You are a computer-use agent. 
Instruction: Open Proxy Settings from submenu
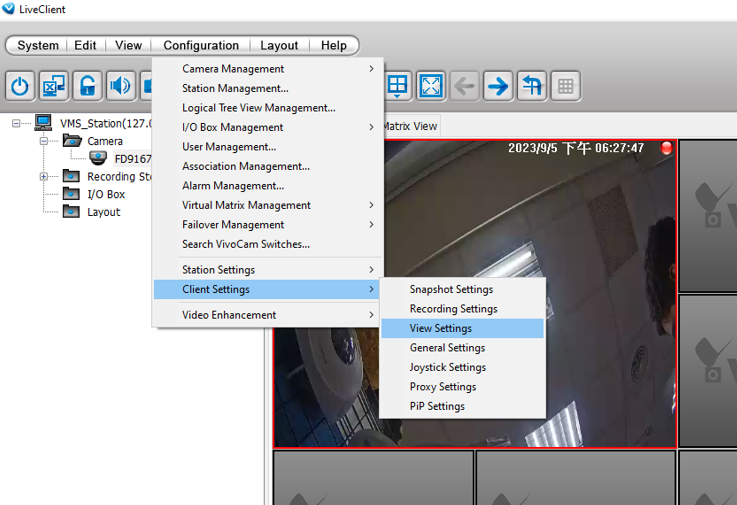coord(463,387)
